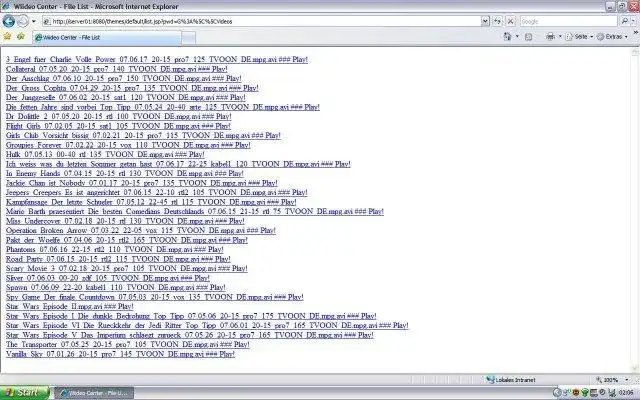The image size is (640, 400).
Task: Open the Operation Broken Arrow link
Action: pos(141,230)
